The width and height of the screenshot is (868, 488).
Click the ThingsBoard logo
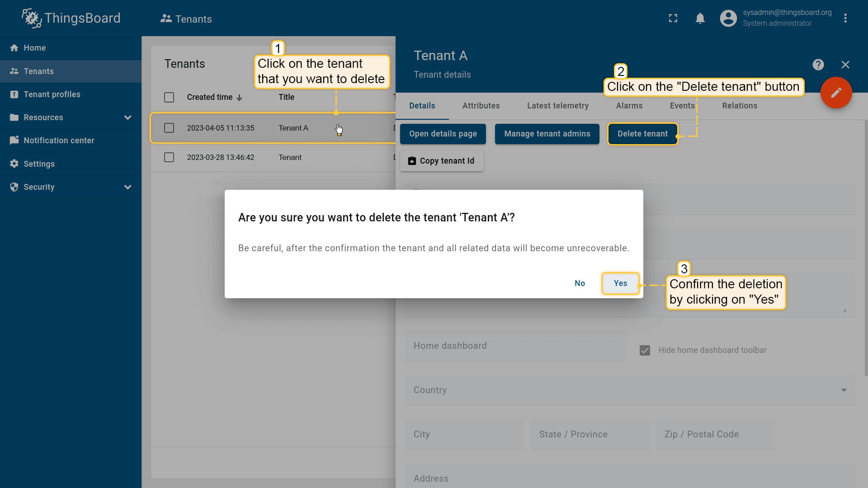coord(71,18)
